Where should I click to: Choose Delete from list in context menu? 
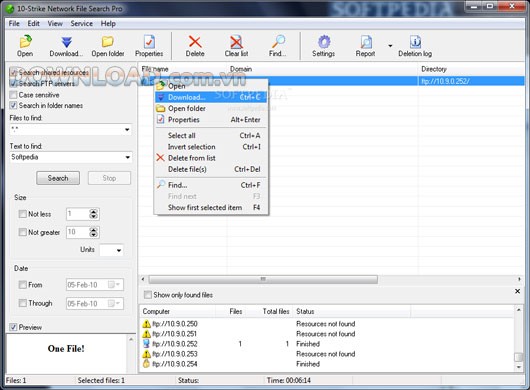[211, 158]
